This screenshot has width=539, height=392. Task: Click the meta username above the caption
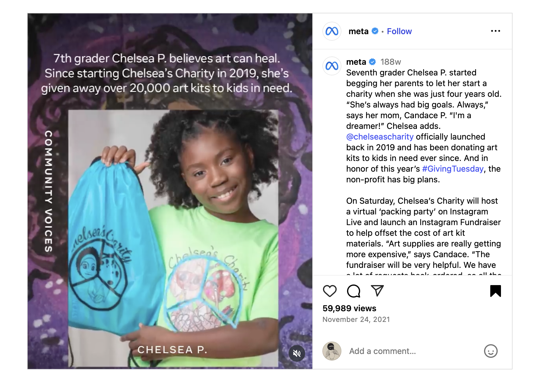(356, 62)
